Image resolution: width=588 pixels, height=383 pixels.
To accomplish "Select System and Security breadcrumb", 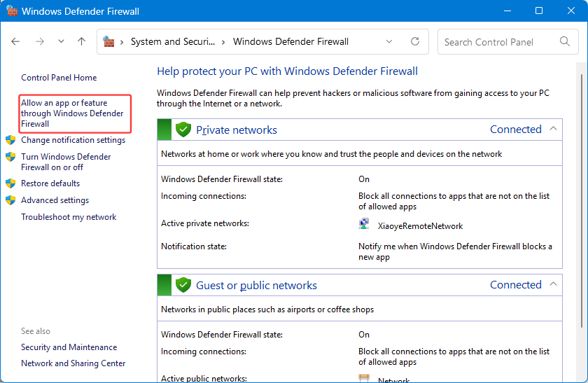I will click(171, 41).
